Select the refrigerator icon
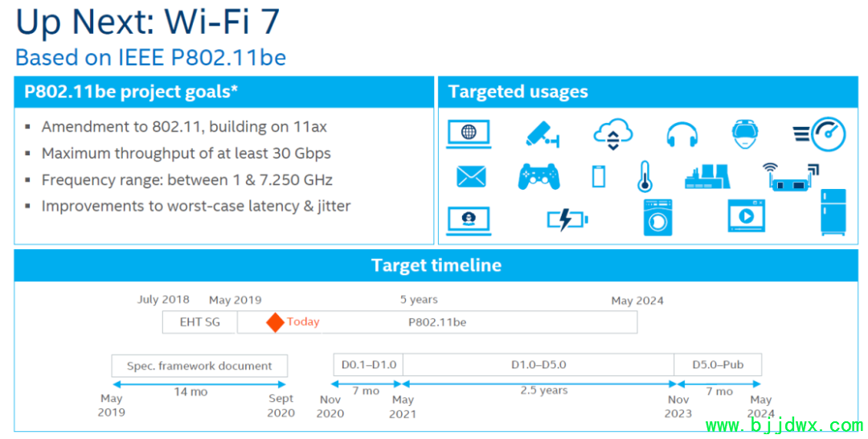This screenshot has width=868, height=439. pos(833,212)
